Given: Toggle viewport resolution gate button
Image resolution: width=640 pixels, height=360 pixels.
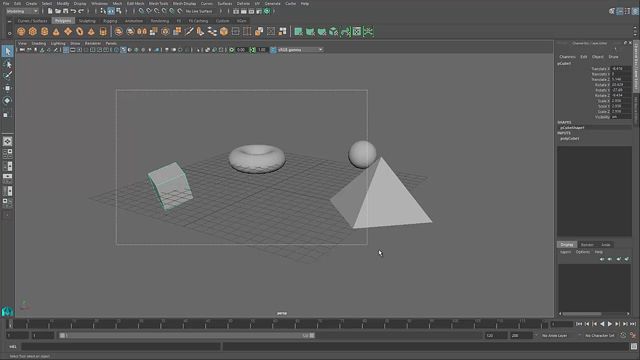Looking at the screenshot, I should 79,50.
